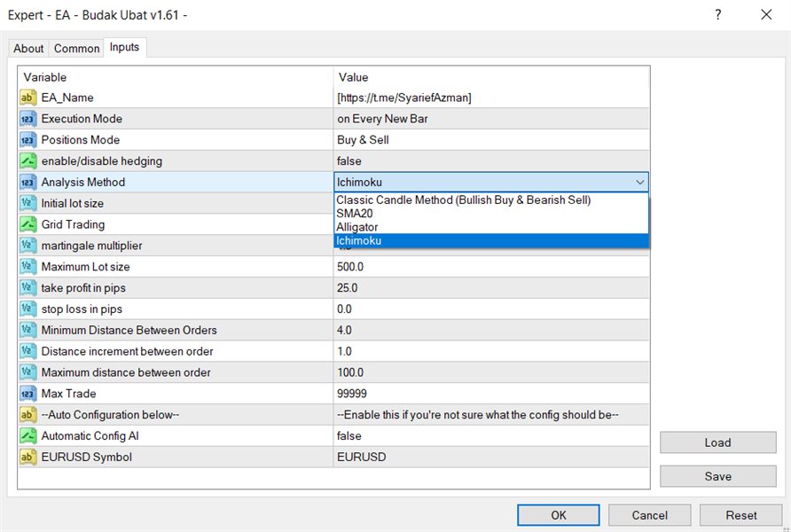The width and height of the screenshot is (791, 532).
Task: Collapse the Analysis Method dropdown arrow
Action: pyautogui.click(x=640, y=183)
